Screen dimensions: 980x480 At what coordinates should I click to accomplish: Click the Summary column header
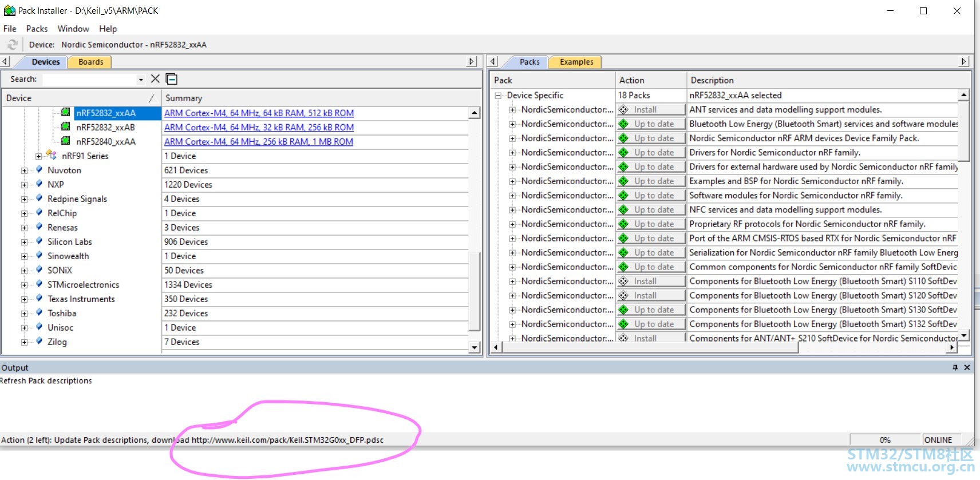click(321, 98)
